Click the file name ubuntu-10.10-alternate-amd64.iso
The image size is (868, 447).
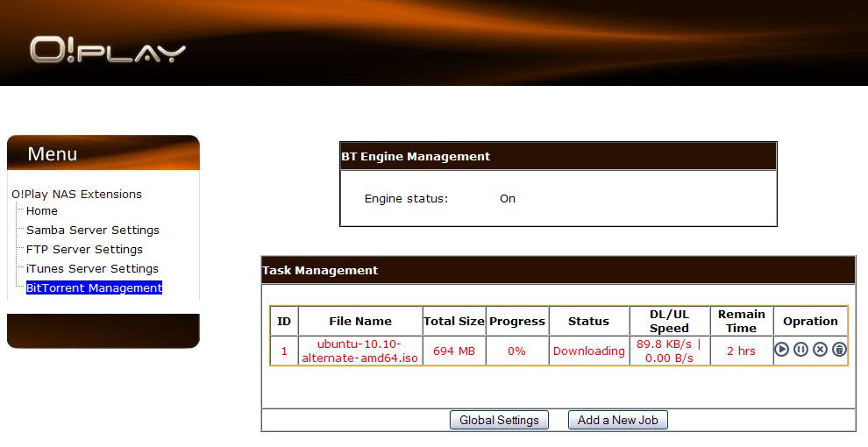[359, 351]
